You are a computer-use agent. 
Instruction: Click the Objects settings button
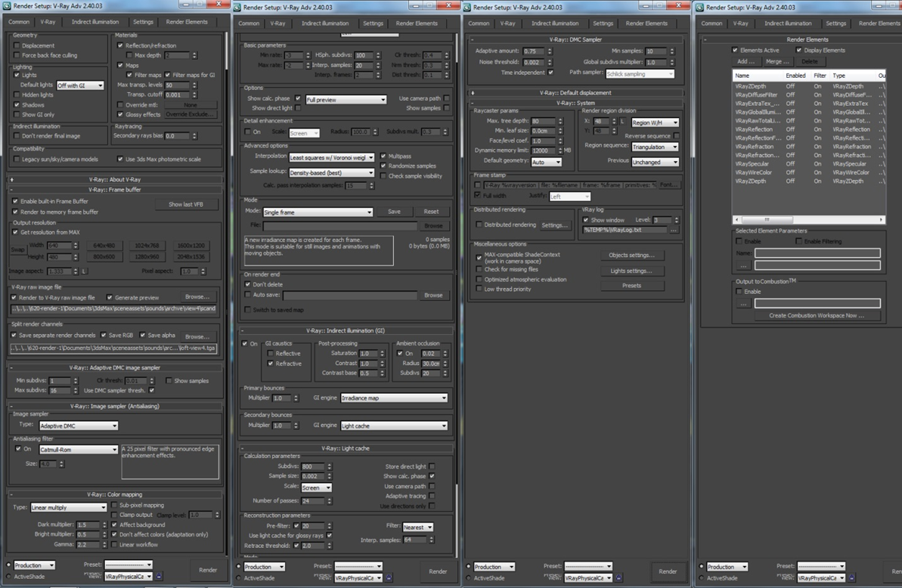(x=631, y=255)
